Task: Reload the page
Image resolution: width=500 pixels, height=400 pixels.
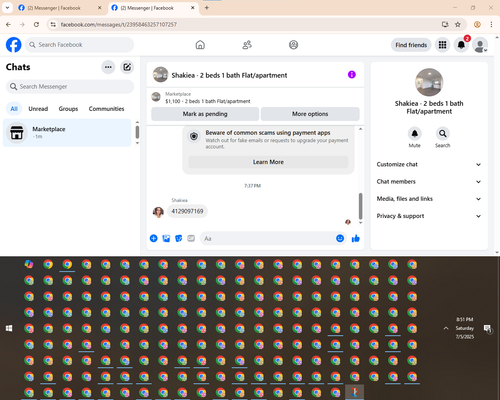Action: [36, 24]
